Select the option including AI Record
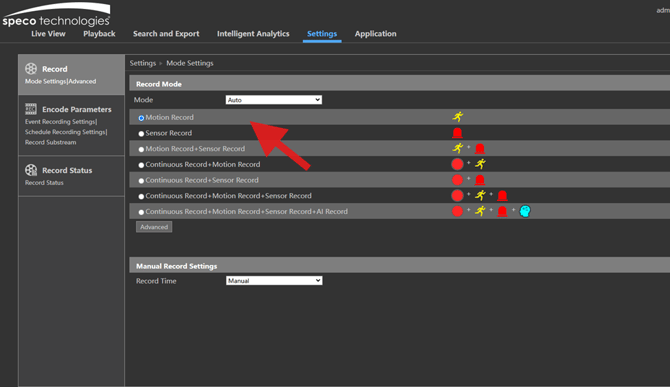Screen dimensions: 670x387 click(x=141, y=212)
